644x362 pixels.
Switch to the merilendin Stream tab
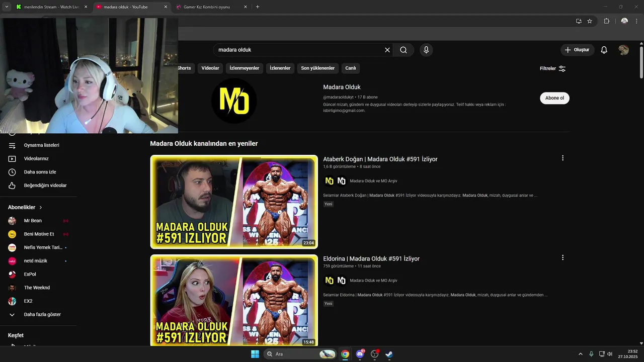click(x=48, y=7)
